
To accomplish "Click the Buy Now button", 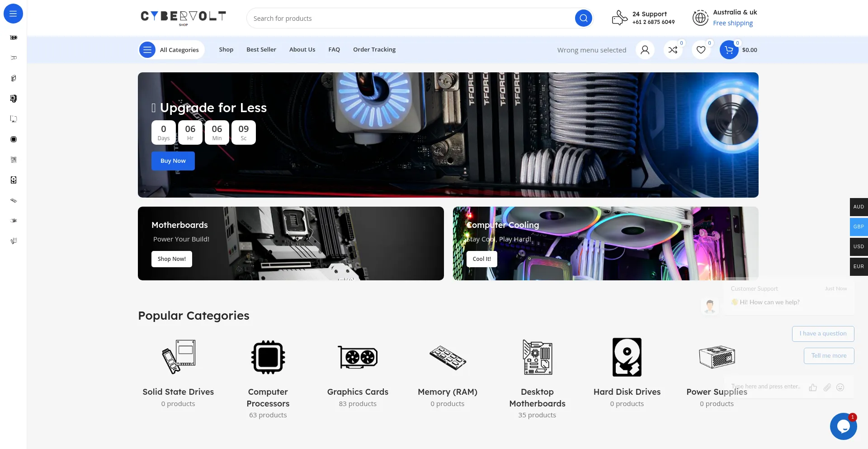I will [x=173, y=161].
